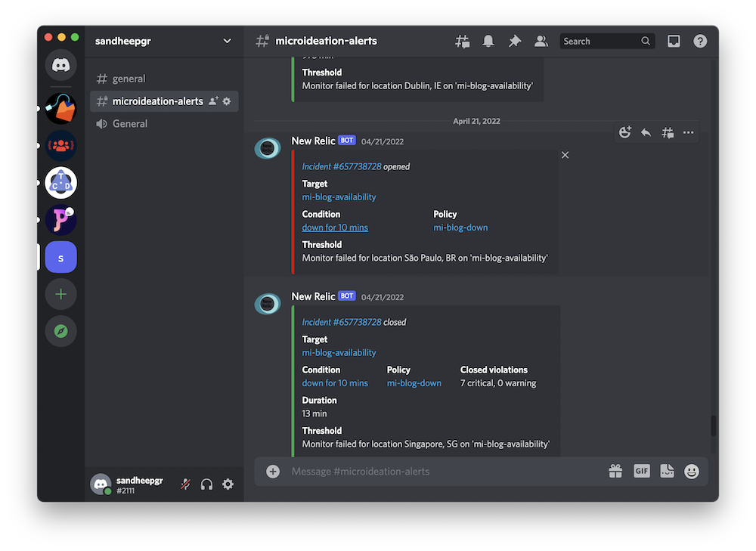This screenshot has width=756, height=551.
Task: Click '13 min' duration value
Action: [314, 413]
